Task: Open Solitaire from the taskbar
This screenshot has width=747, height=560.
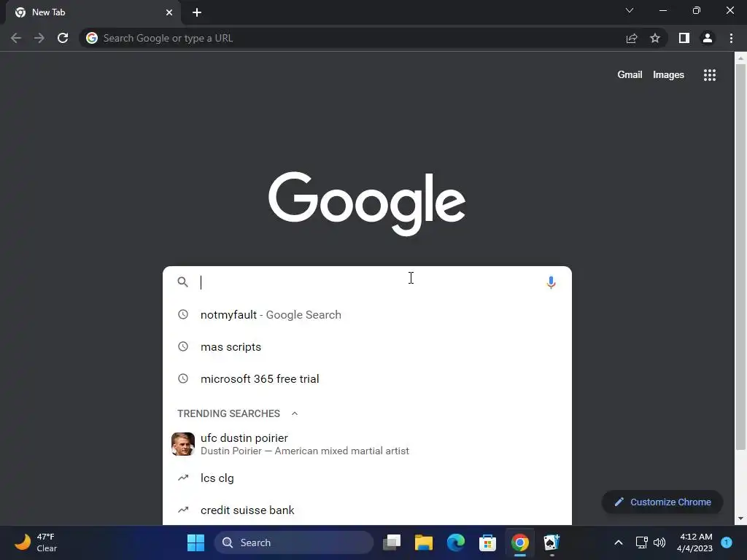Action: (551, 542)
